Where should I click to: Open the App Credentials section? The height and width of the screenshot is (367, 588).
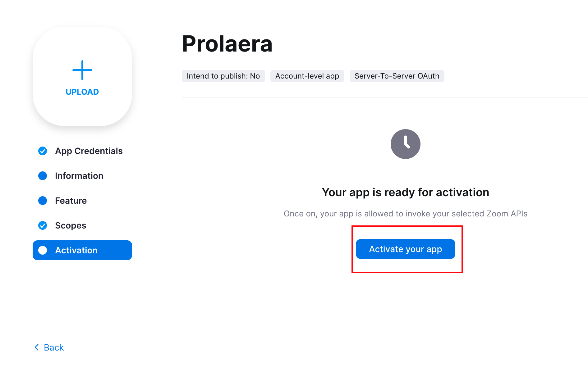89,151
